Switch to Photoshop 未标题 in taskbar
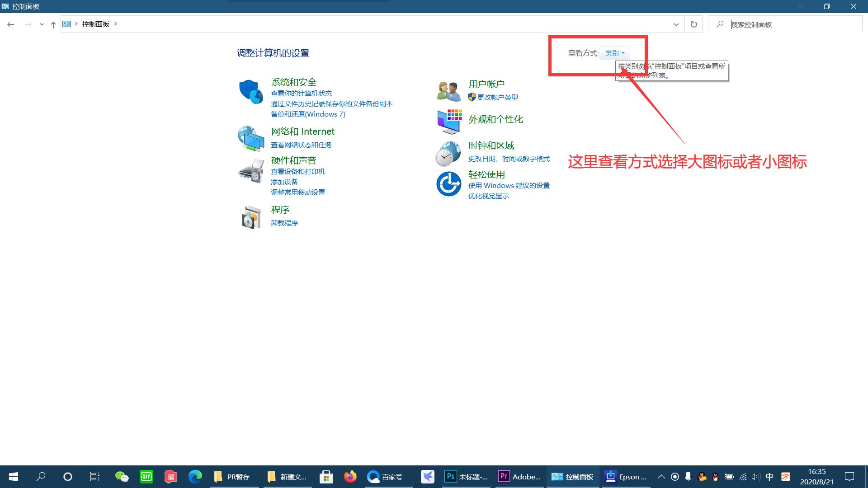 click(x=466, y=477)
